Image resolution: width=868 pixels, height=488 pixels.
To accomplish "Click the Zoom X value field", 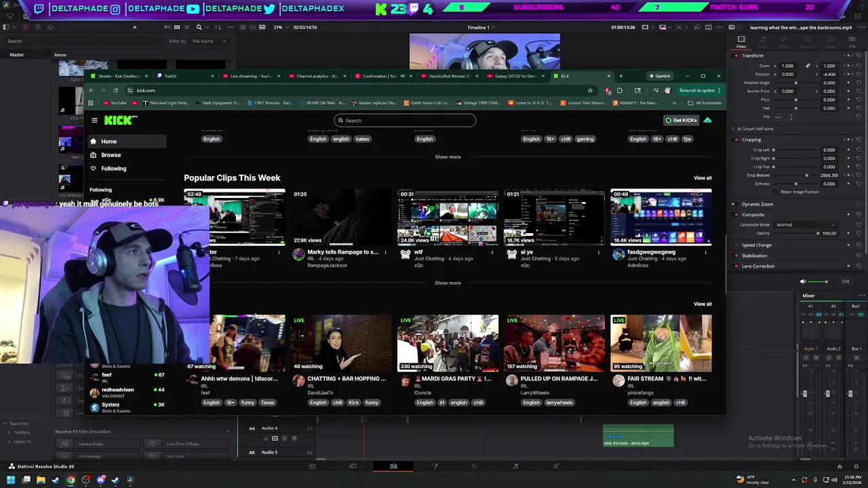I will coord(788,66).
